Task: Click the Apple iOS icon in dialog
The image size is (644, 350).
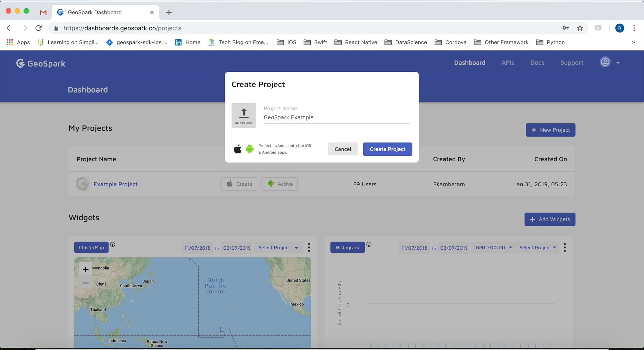Action: [x=238, y=149]
